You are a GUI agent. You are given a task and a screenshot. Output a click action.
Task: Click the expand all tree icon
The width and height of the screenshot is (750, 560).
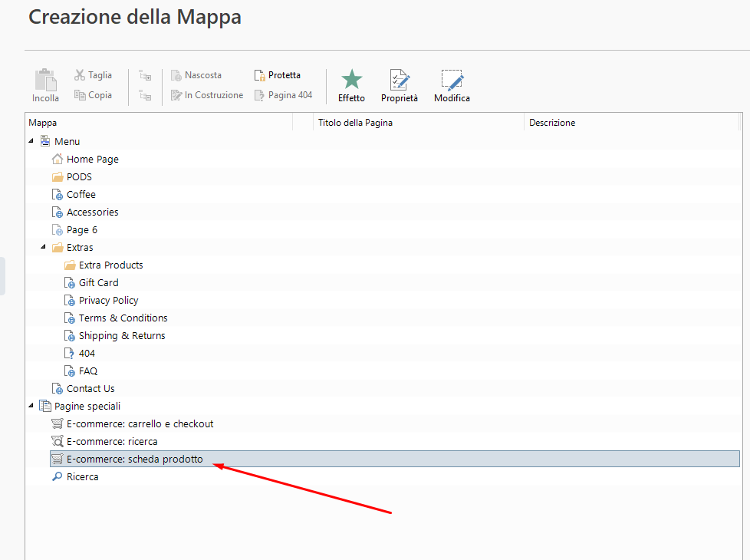pyautogui.click(x=145, y=75)
